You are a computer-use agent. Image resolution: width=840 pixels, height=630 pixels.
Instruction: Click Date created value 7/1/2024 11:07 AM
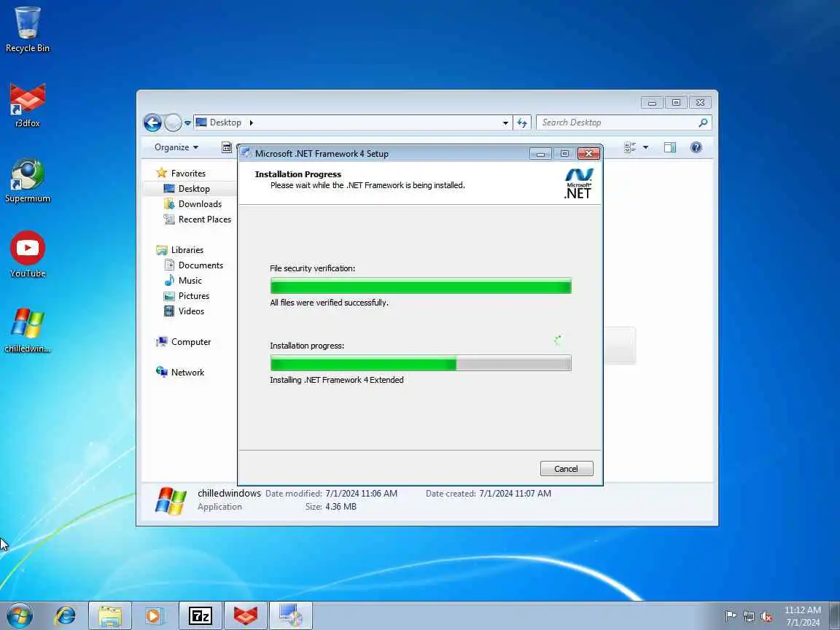tap(515, 494)
